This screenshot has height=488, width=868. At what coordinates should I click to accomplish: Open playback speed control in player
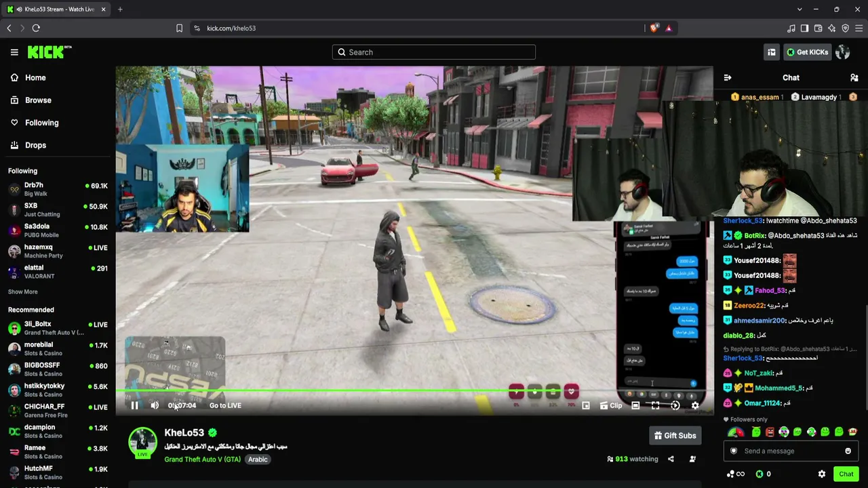pos(675,405)
